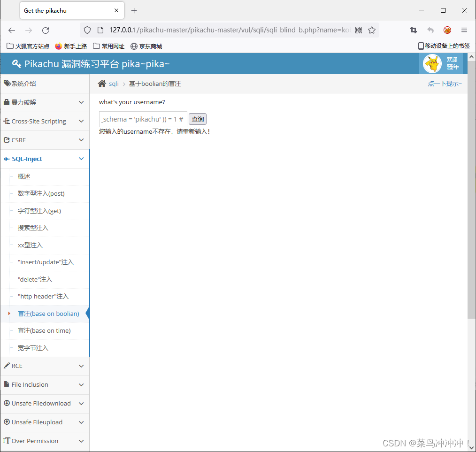
Task: Click the upload icon next to Unsafe Fileupload
Action: [7, 422]
